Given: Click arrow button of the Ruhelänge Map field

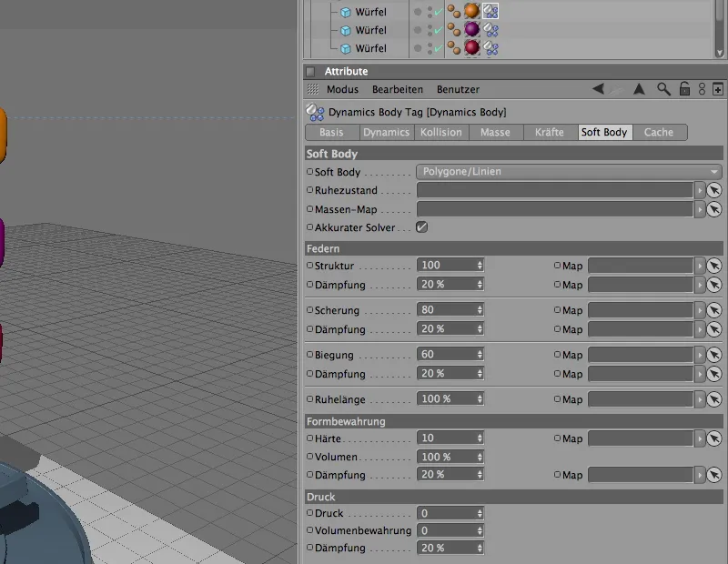Looking at the screenshot, I should (700, 399).
